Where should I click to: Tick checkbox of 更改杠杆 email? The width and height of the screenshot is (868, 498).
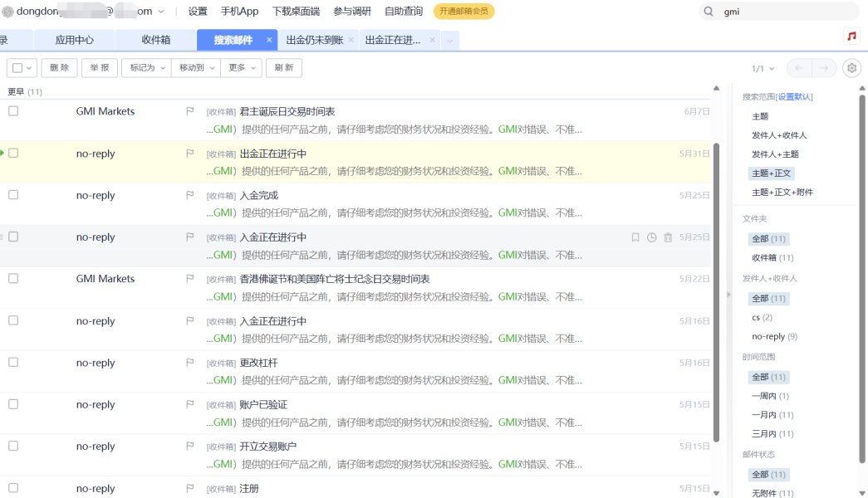[x=13, y=362]
